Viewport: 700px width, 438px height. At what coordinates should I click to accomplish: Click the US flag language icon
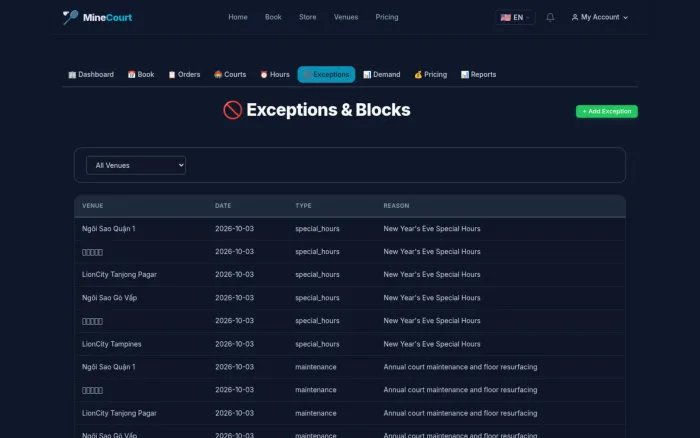[505, 17]
